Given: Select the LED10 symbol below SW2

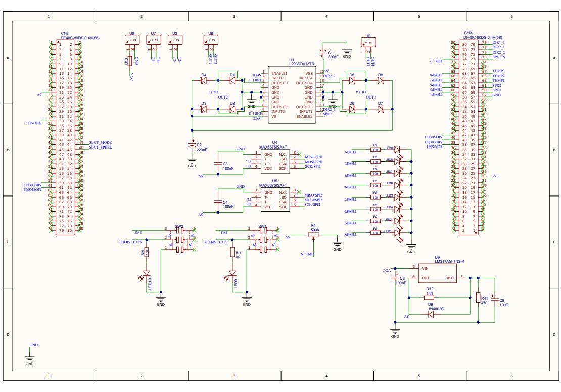Looking at the screenshot, I should pos(147,273).
